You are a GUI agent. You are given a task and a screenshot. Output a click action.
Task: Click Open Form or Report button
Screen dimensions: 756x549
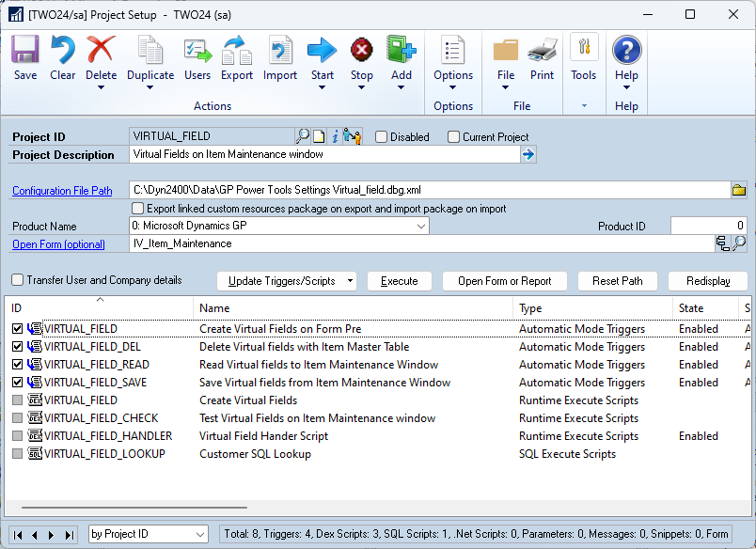504,281
